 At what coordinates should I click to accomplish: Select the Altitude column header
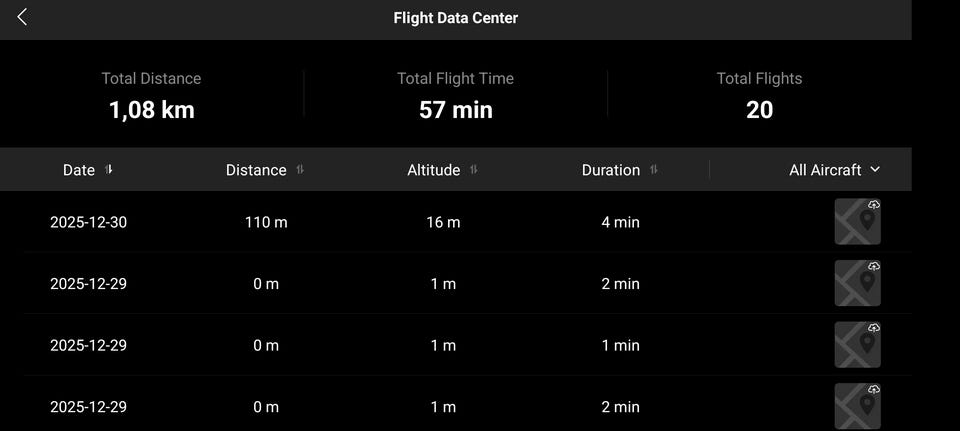(434, 170)
